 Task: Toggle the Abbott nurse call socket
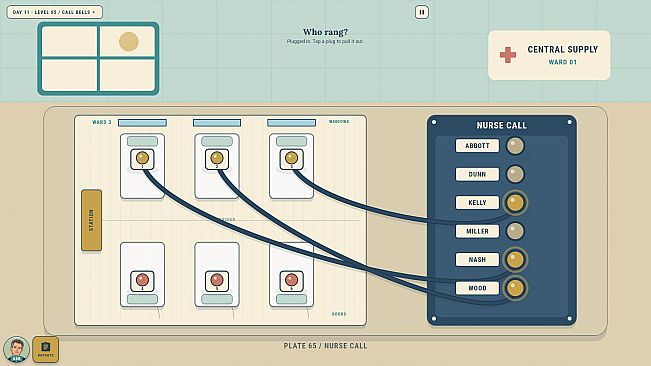point(515,146)
